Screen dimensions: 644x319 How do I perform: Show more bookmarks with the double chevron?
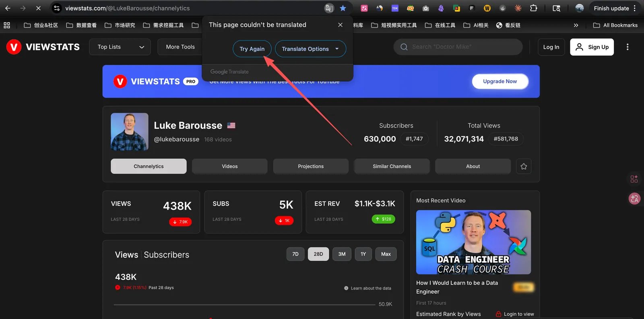click(576, 25)
